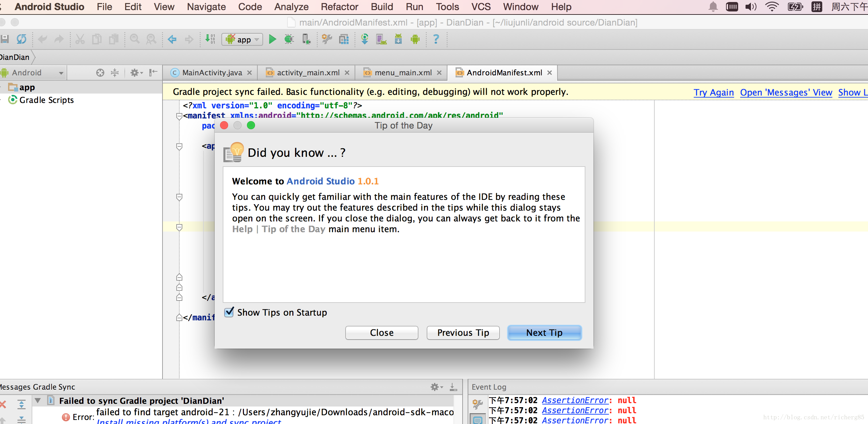This screenshot has height=424, width=868.
Task: Collapse the Failed to sync Gradle node
Action: pyautogui.click(x=38, y=400)
